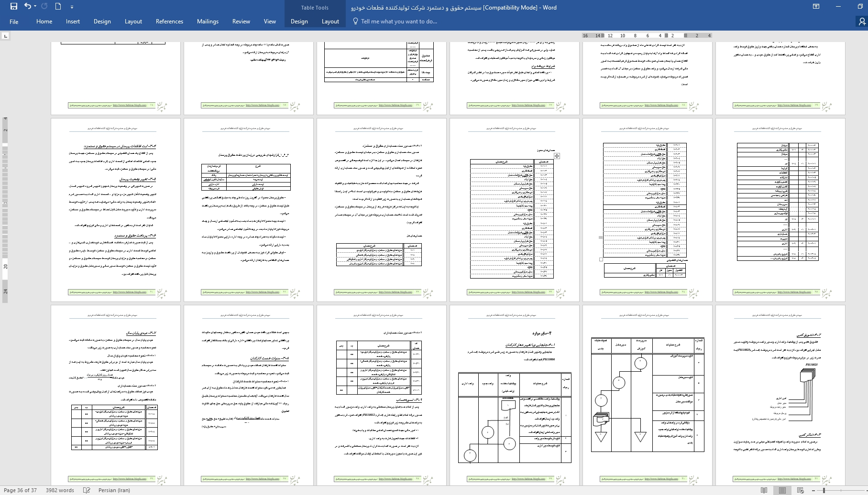Expand the Undo history dropdown arrow
This screenshot has height=495, width=868.
(x=36, y=7)
